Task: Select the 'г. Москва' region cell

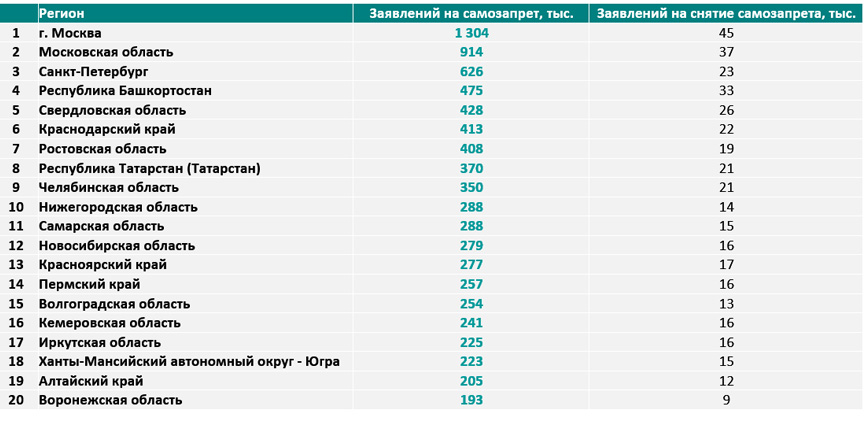Action: click(x=70, y=33)
